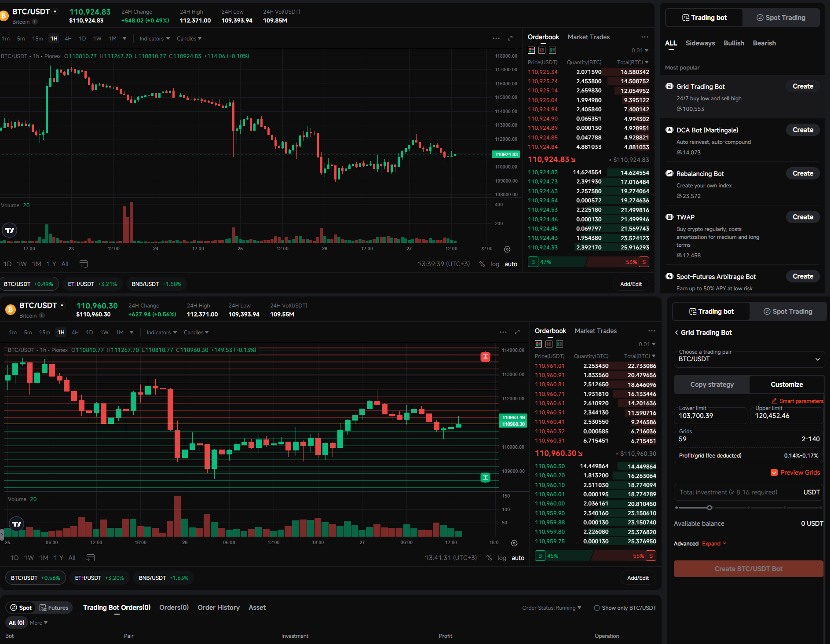Toggle percent scale beside the 13:39:39 clock
The height and width of the screenshot is (644, 830).
pos(482,264)
